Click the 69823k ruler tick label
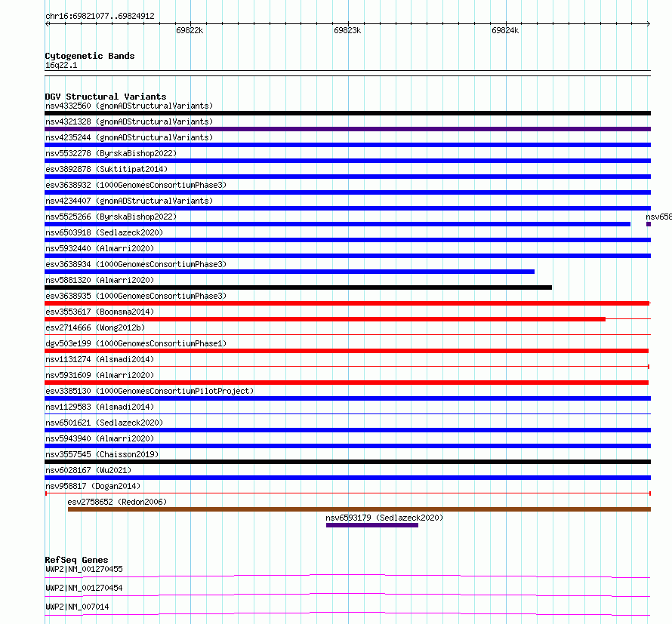The width and height of the screenshot is (672, 624). (x=347, y=30)
